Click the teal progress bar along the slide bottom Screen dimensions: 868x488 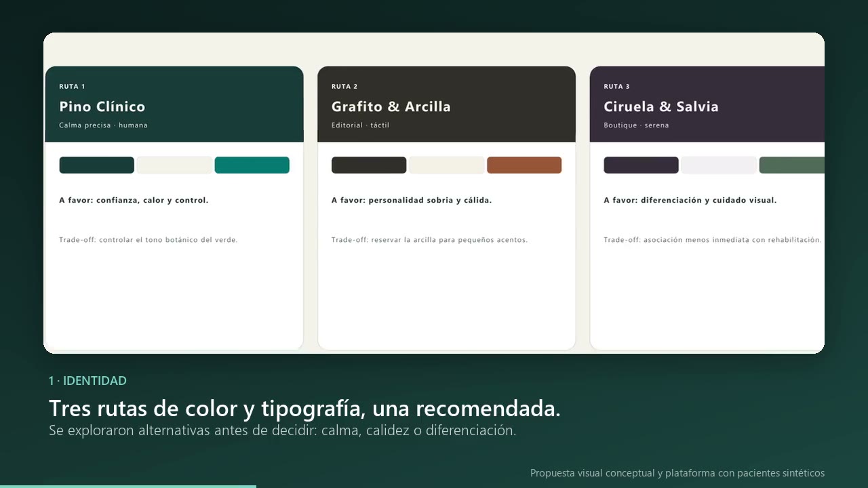(x=128, y=486)
